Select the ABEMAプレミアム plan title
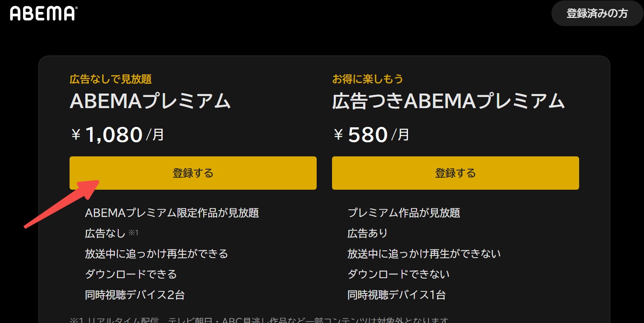This screenshot has width=644, height=323. point(150,100)
